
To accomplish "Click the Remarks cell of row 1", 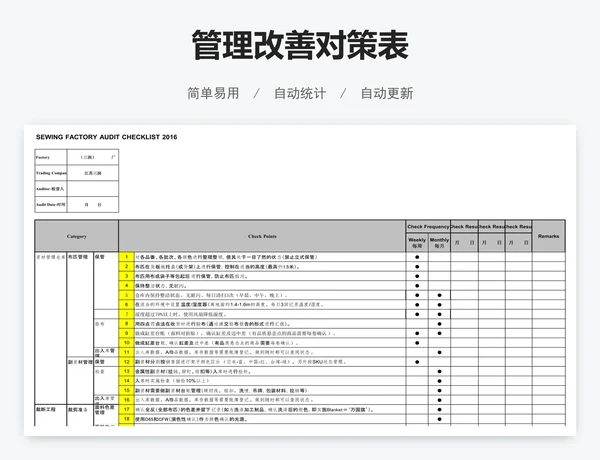I will pos(548,257).
